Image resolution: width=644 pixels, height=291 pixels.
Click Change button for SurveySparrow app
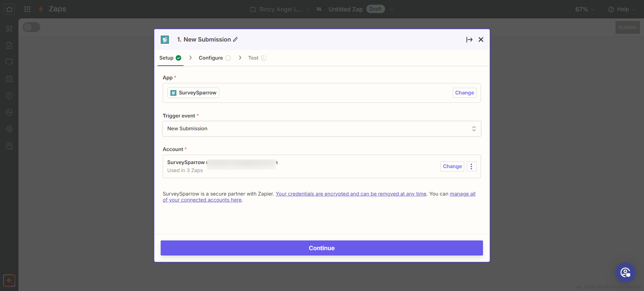pyautogui.click(x=464, y=93)
